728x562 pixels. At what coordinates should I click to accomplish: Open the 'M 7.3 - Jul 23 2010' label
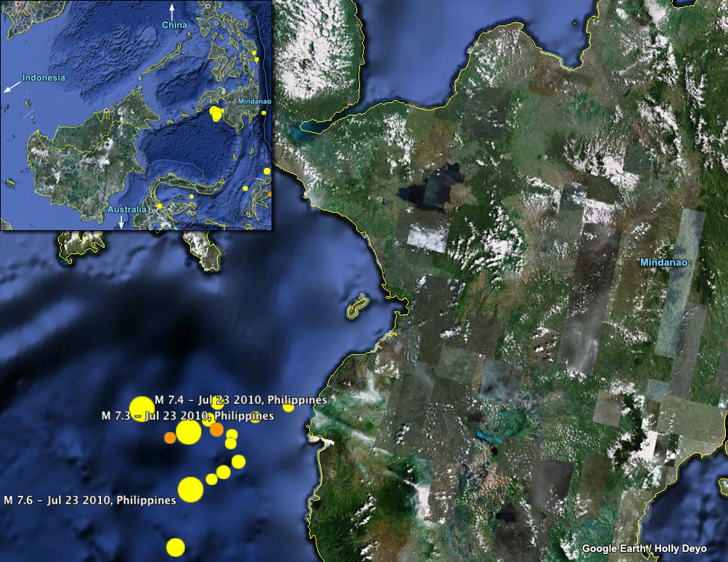[x=187, y=416]
